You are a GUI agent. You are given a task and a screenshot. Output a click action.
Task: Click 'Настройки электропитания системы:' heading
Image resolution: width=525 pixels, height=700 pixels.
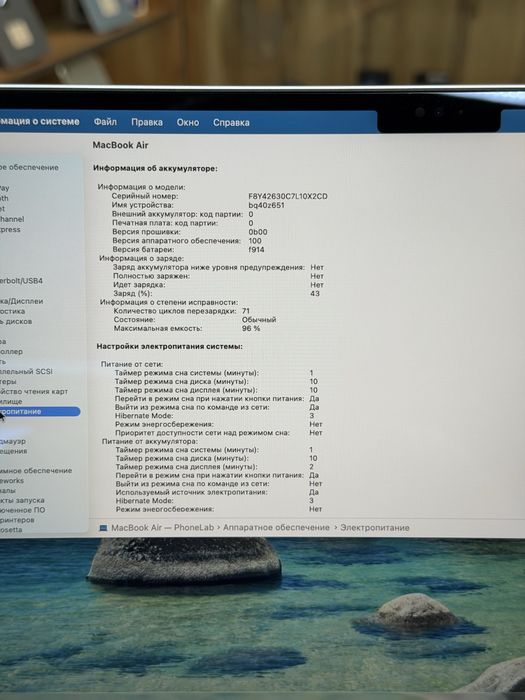[x=170, y=346]
